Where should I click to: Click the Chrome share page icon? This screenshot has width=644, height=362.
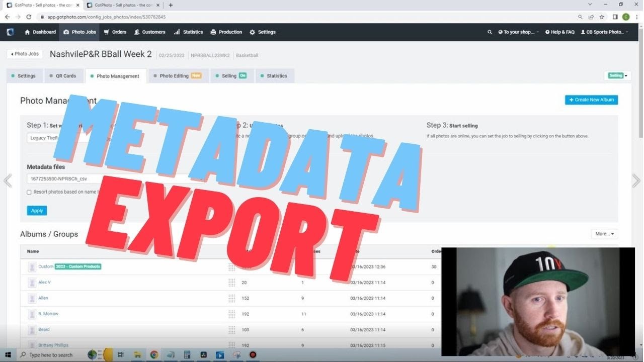591,17
